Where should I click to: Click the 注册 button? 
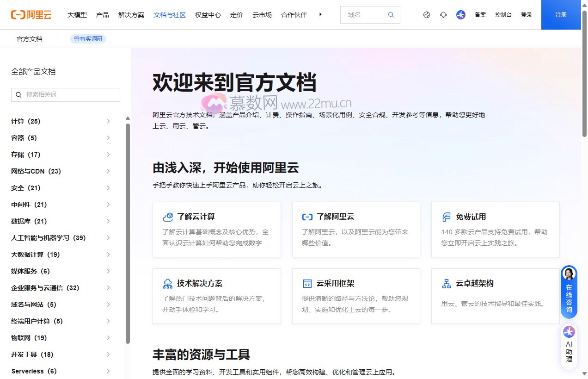click(x=561, y=14)
